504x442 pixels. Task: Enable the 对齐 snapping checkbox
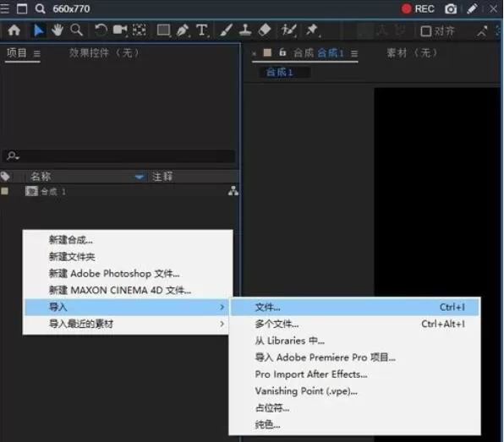(426, 31)
